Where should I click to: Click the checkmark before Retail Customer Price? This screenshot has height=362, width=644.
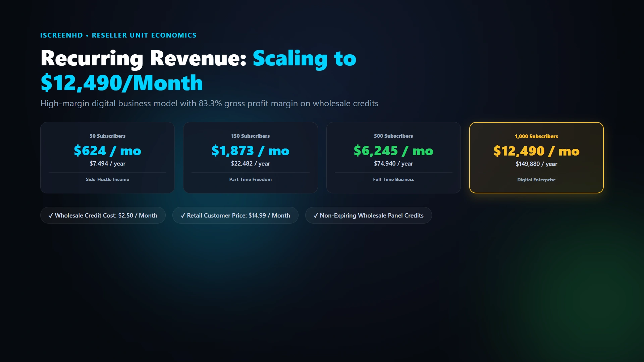(x=183, y=216)
